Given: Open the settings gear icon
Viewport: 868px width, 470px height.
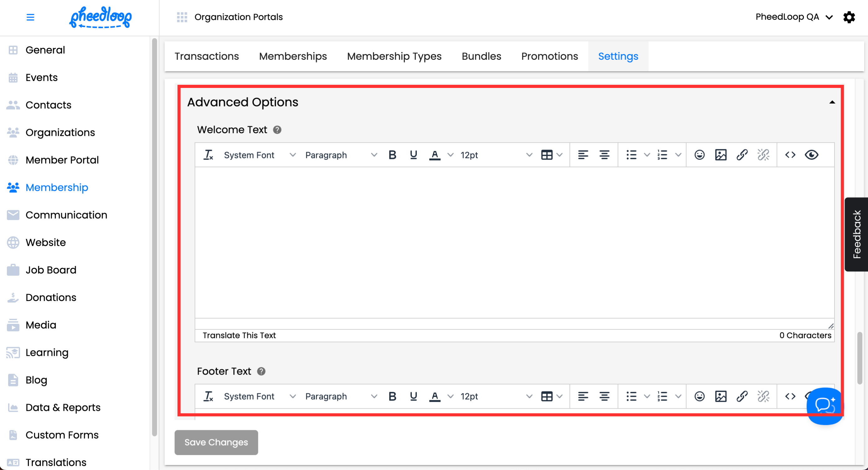Looking at the screenshot, I should click(849, 17).
